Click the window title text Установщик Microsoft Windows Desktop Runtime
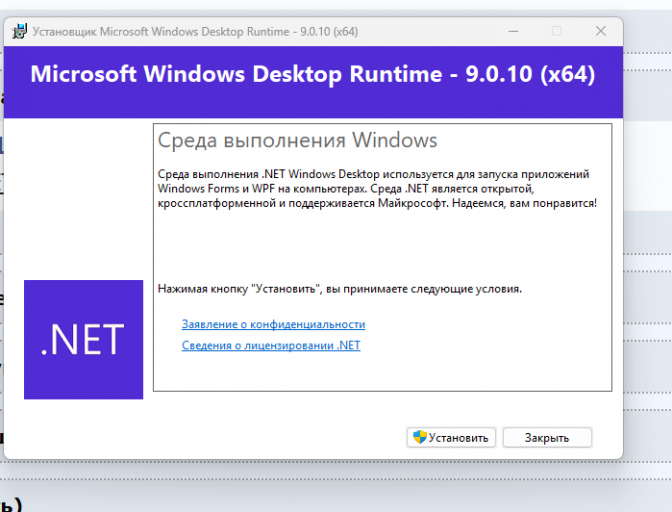Viewport: 672px width, 512px height. point(195,32)
